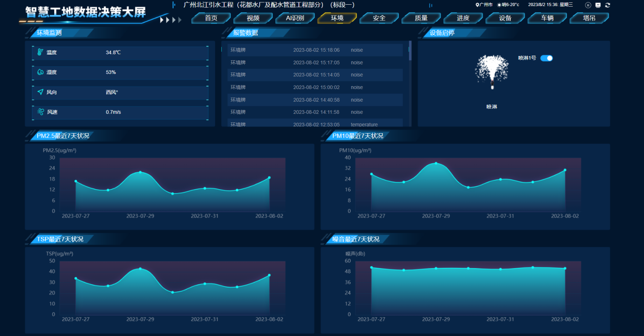
Task: Click the 安全 navigation button
Action: pyautogui.click(x=379, y=18)
